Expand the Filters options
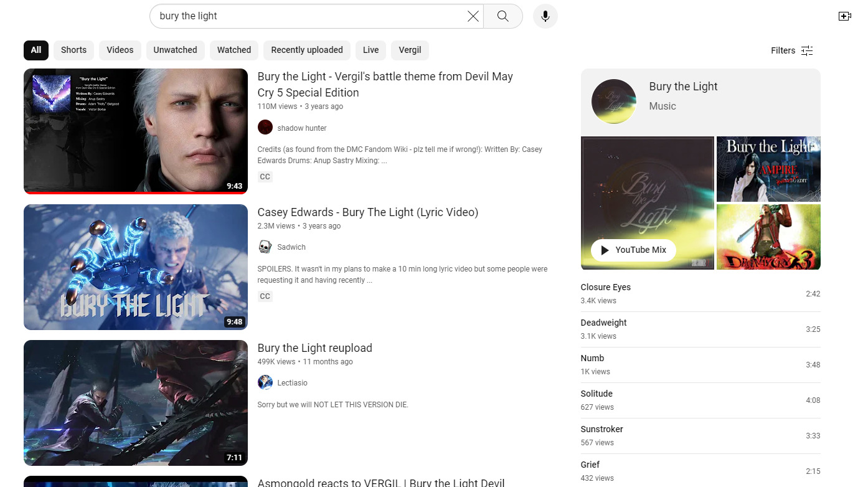 click(791, 51)
